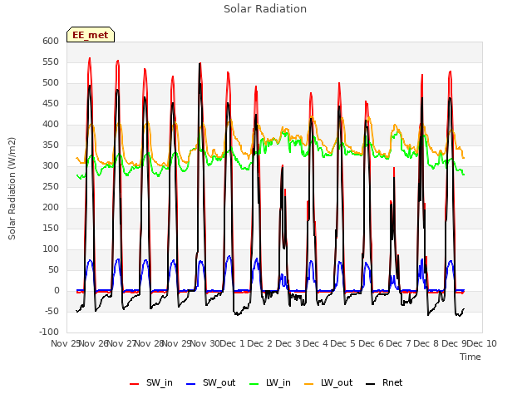The height and width of the screenshot is (399, 532).
Task: Click the Solar Radiation chart title
Action: coord(265,9)
